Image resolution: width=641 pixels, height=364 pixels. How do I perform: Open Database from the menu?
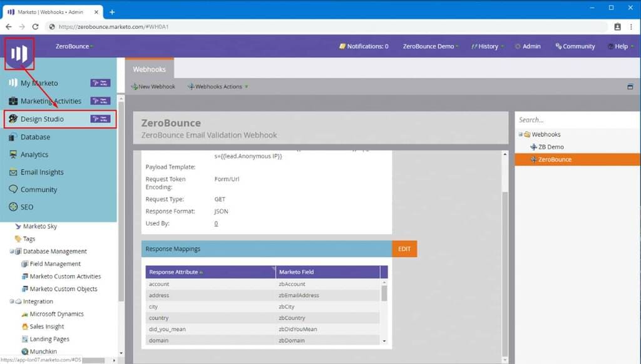point(35,137)
